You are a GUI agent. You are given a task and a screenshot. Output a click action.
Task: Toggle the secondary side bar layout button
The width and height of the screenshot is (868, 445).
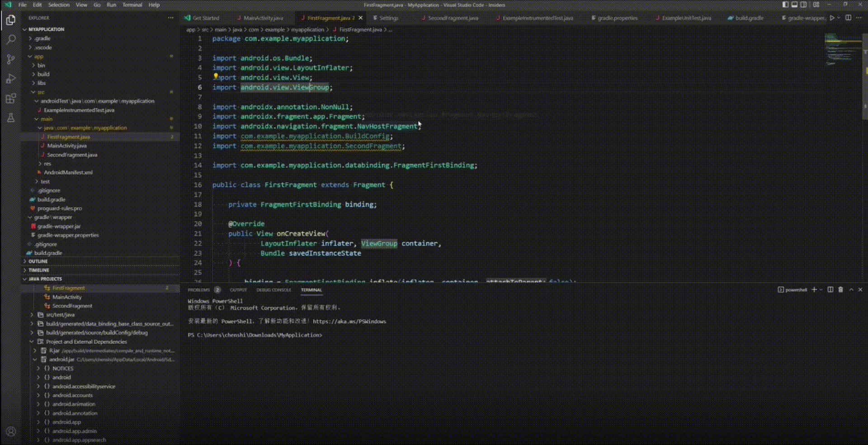[803, 5]
